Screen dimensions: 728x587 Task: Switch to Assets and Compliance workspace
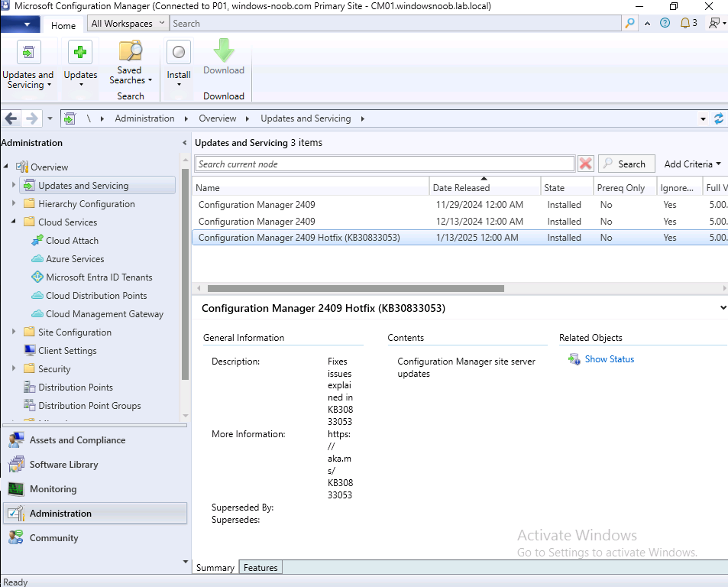pos(95,439)
